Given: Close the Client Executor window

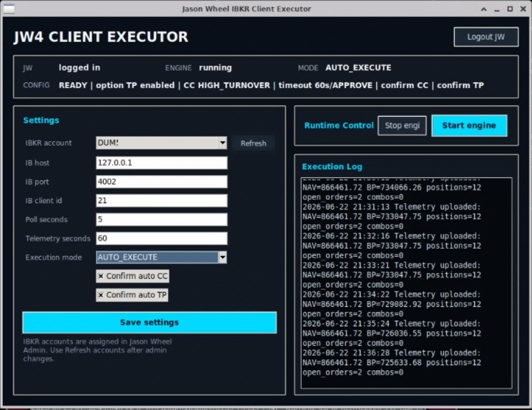Looking at the screenshot, I should [523, 9].
